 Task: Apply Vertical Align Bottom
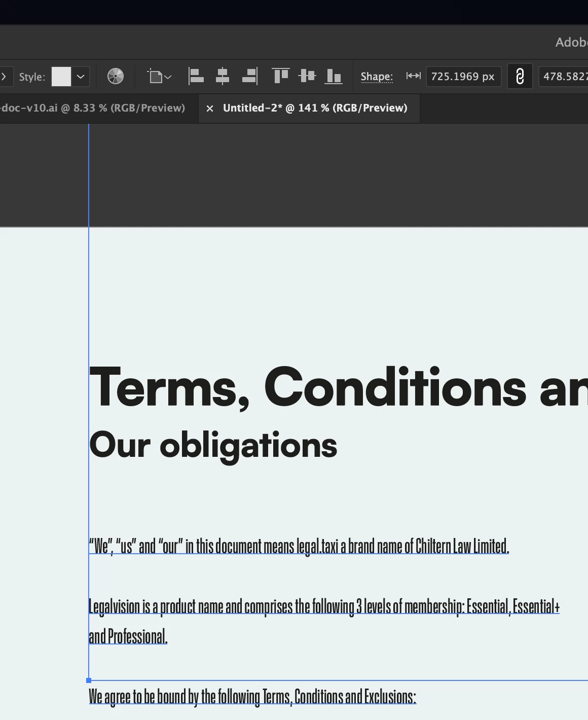pos(334,76)
